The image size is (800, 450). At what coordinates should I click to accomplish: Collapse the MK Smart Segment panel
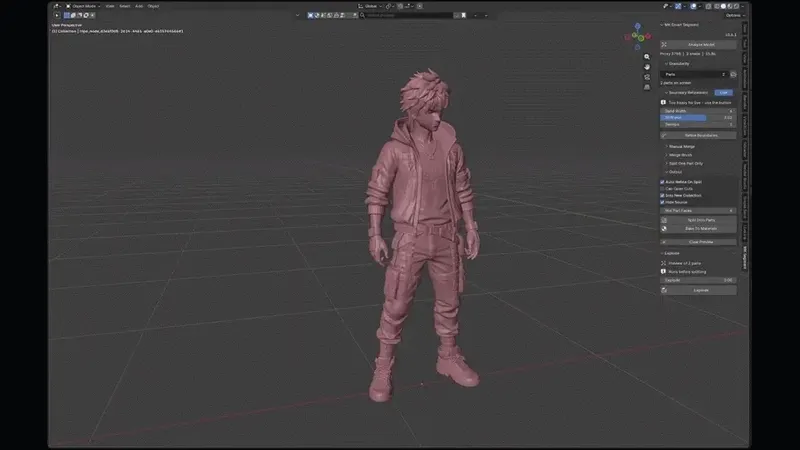[x=679, y=24]
